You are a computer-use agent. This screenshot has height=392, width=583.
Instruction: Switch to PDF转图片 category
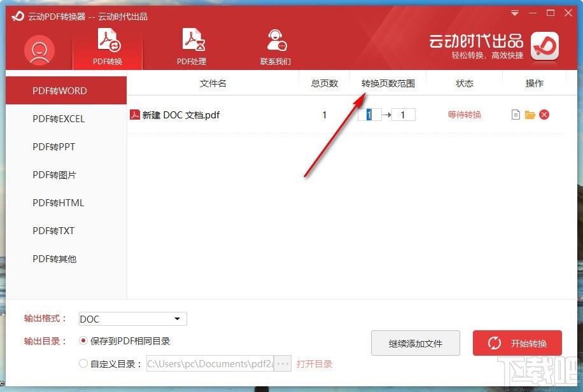coord(59,174)
